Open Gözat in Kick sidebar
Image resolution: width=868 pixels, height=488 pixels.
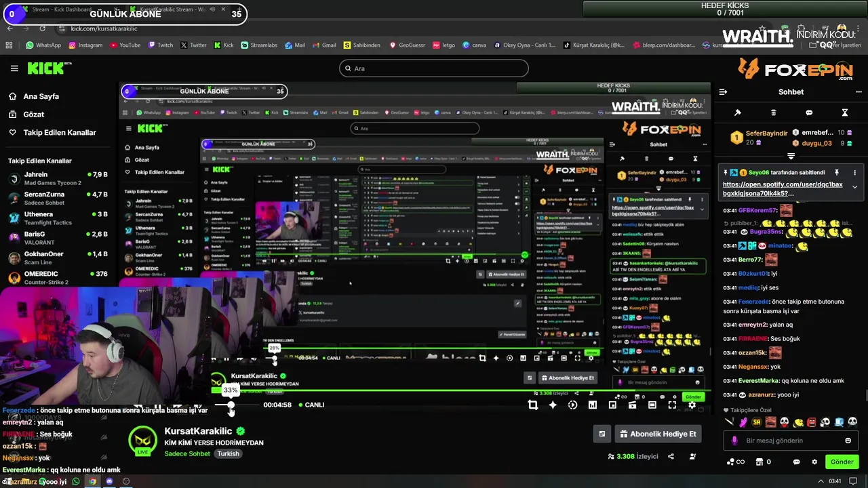(x=33, y=115)
